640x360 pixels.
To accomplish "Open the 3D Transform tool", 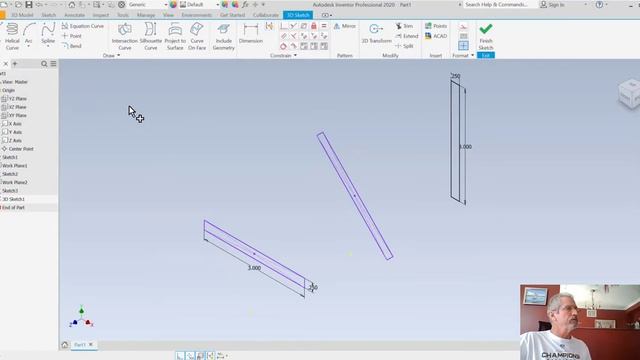I will 376,33.
